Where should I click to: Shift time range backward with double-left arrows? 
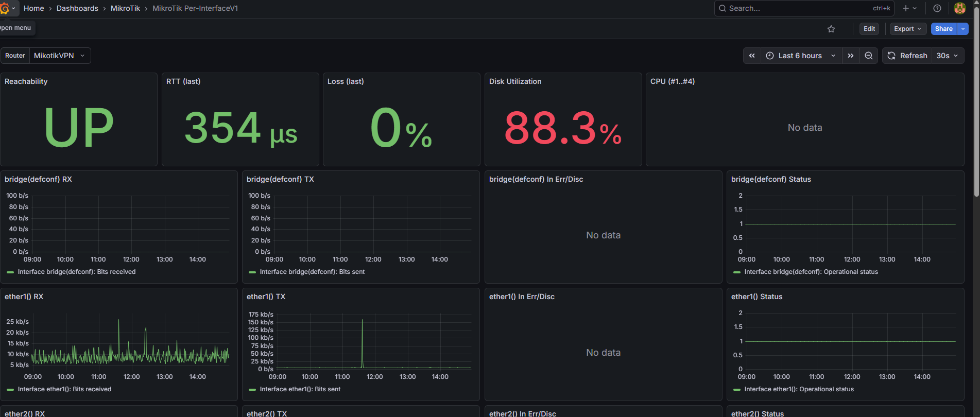tap(752, 56)
